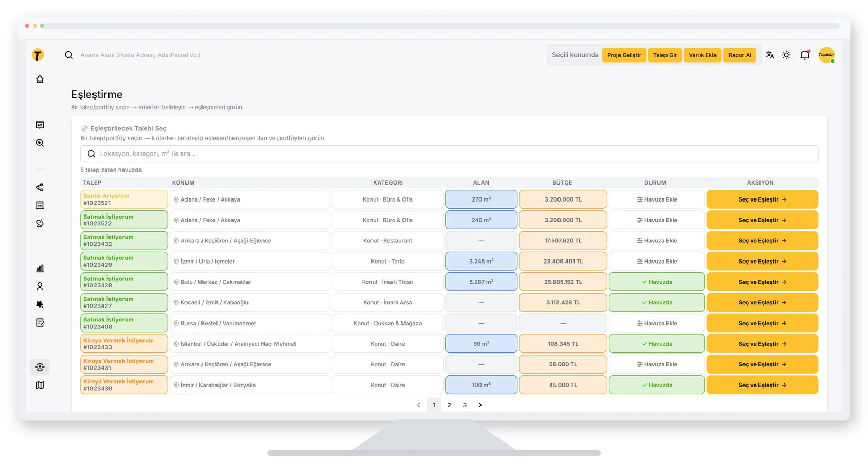Image resolution: width=868 pixels, height=476 pixels.
Task: Open the highlighted matching sidebar icon
Action: 40,367
